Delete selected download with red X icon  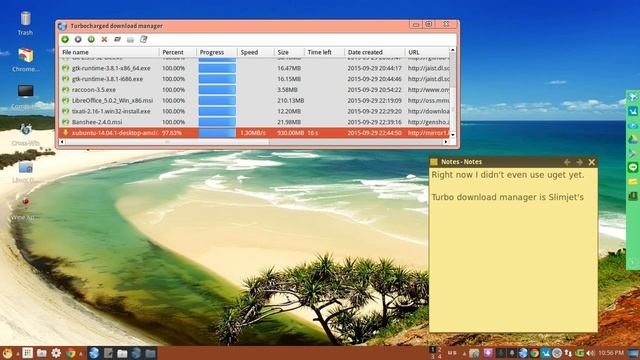tap(104, 39)
